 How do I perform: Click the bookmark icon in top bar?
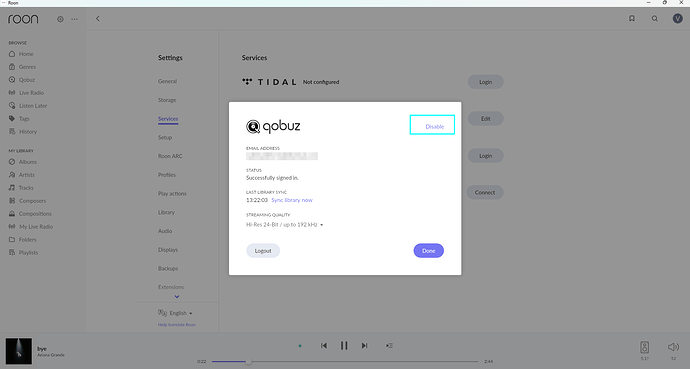(631, 18)
